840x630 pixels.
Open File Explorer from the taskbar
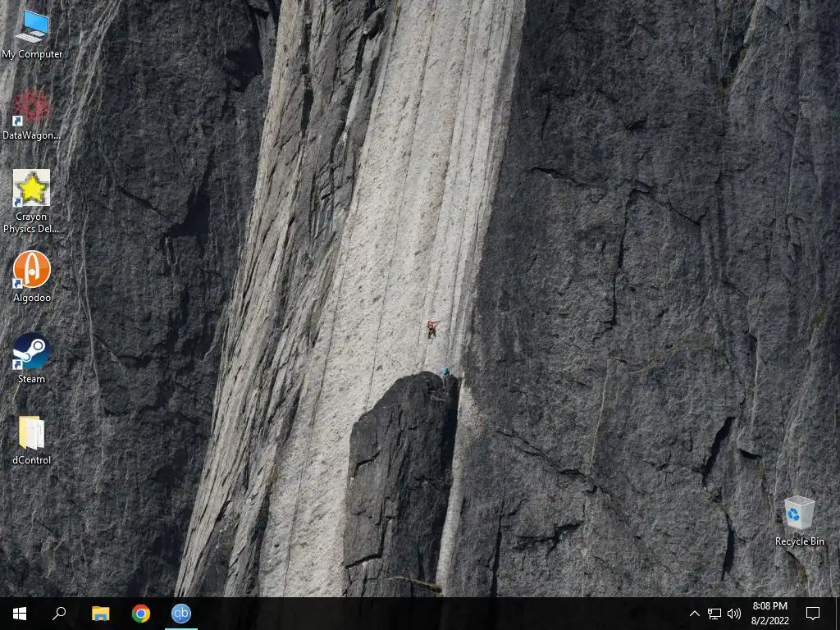pos(100,614)
